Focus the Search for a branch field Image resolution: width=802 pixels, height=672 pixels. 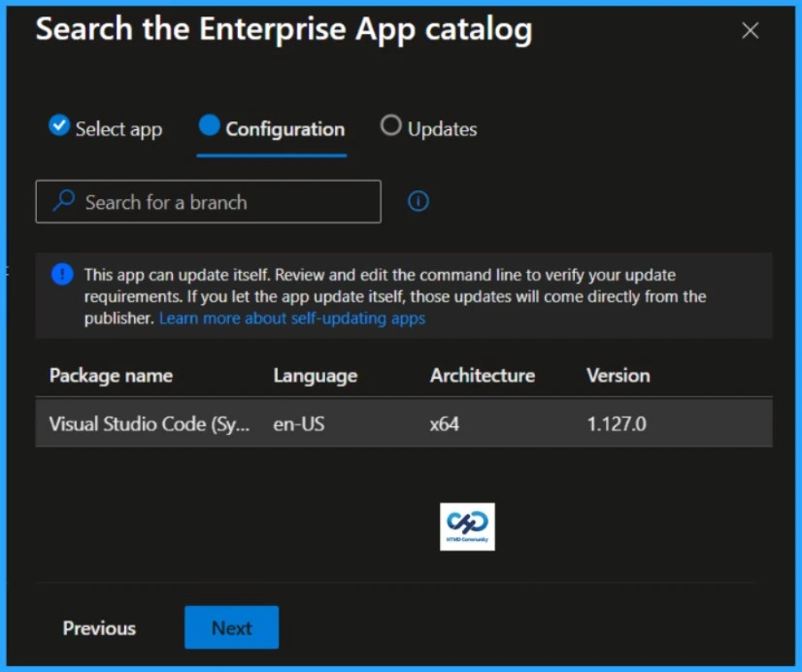pos(208,201)
